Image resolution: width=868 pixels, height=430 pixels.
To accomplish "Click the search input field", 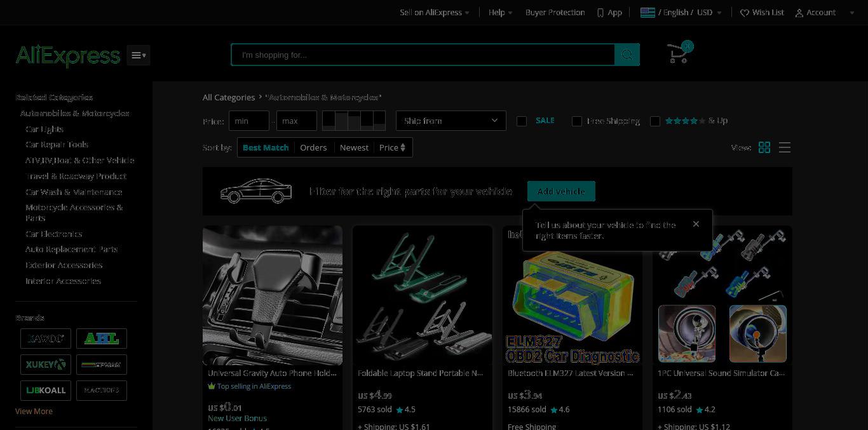I will coord(423,55).
